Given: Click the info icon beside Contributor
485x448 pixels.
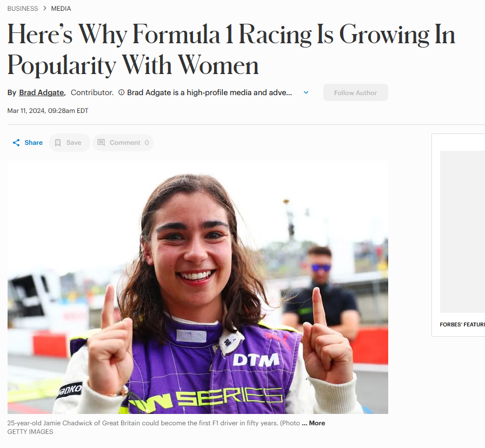Looking at the screenshot, I should click(121, 92).
